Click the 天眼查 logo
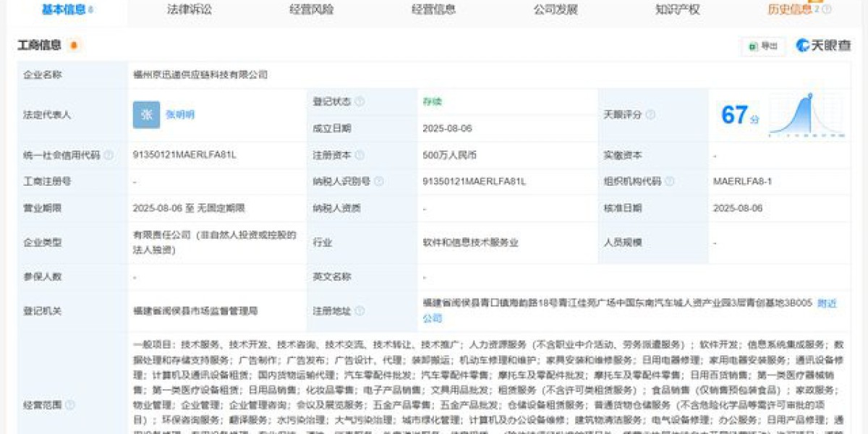Screen dimensions: 868x434 (x=825, y=45)
